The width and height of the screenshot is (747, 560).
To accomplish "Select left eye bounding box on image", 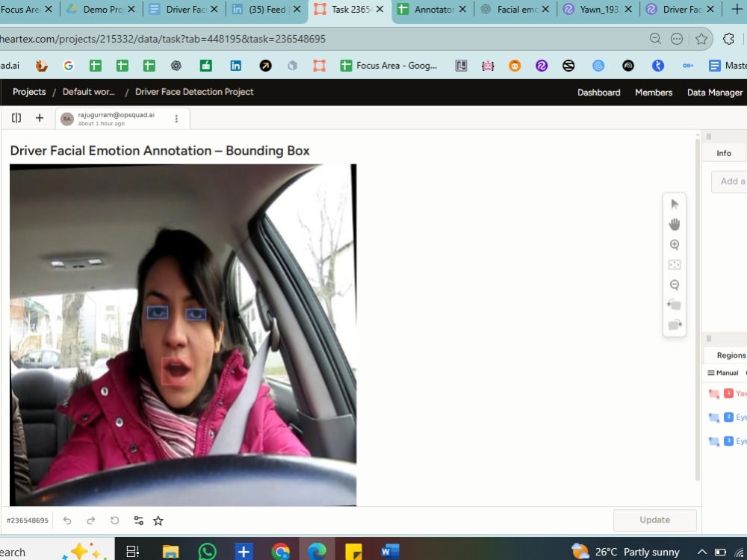I will (157, 312).
